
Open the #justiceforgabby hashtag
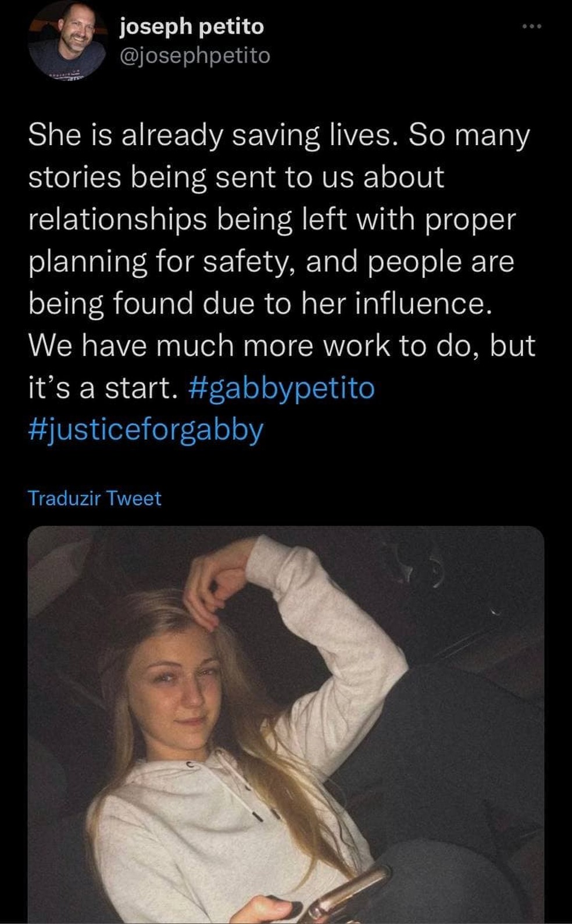[146, 430]
